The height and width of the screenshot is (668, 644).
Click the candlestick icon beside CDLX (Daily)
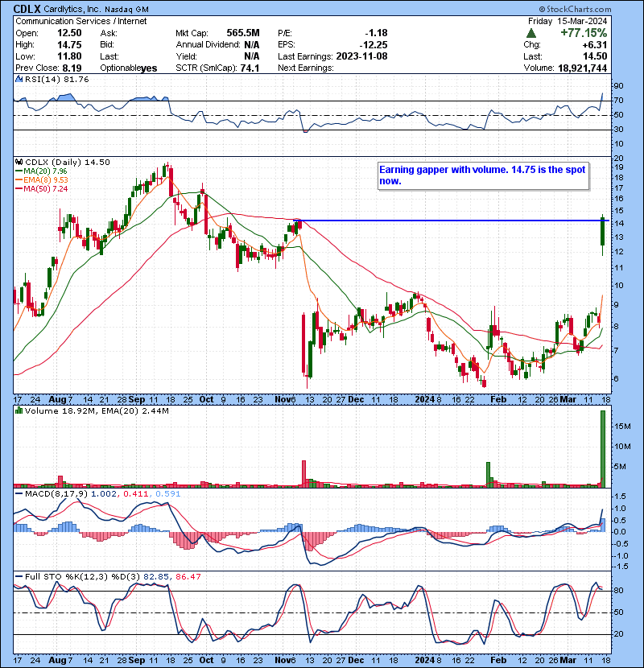(x=19, y=162)
